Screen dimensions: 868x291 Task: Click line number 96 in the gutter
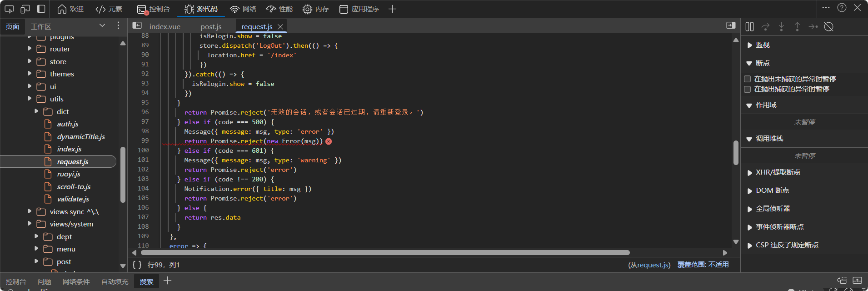pyautogui.click(x=145, y=112)
